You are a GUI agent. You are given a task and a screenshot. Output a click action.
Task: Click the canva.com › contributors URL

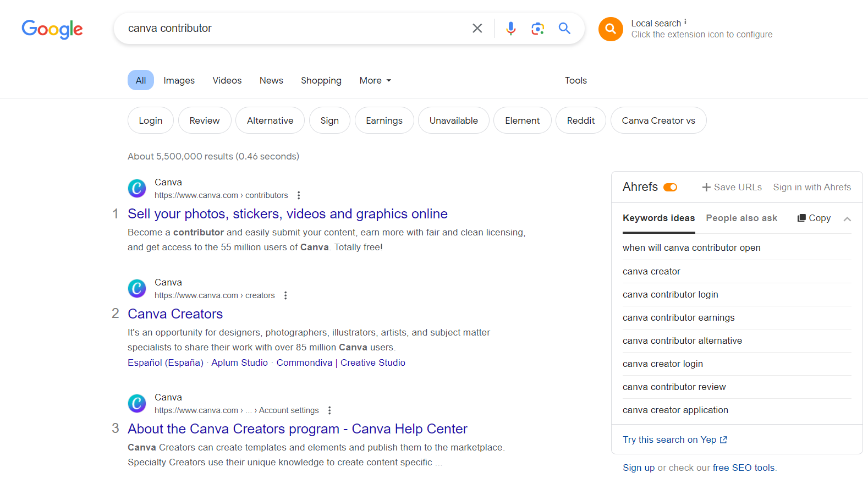click(x=221, y=195)
